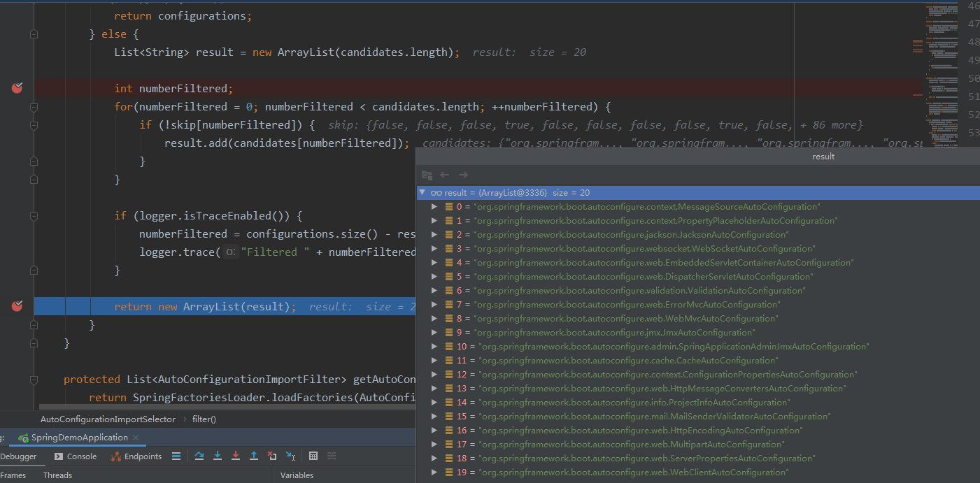Fold the else block at gutter marker
Viewport: 980px width, 483px height.
point(34,34)
